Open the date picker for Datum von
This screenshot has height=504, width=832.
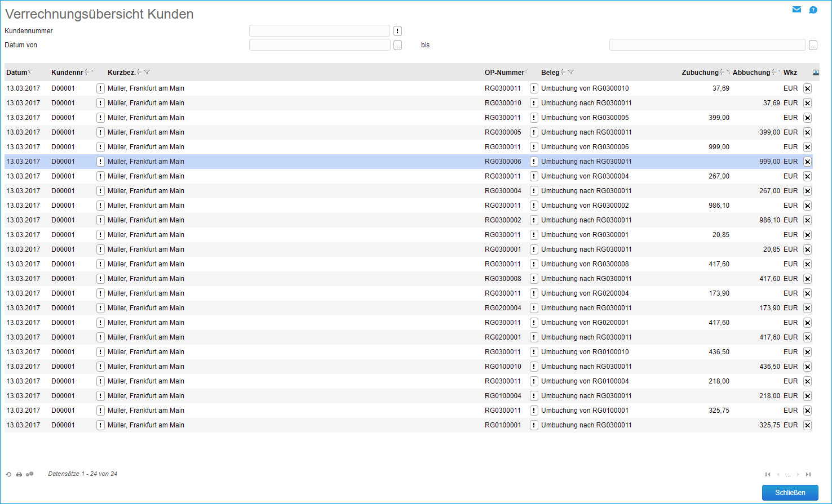coord(397,46)
